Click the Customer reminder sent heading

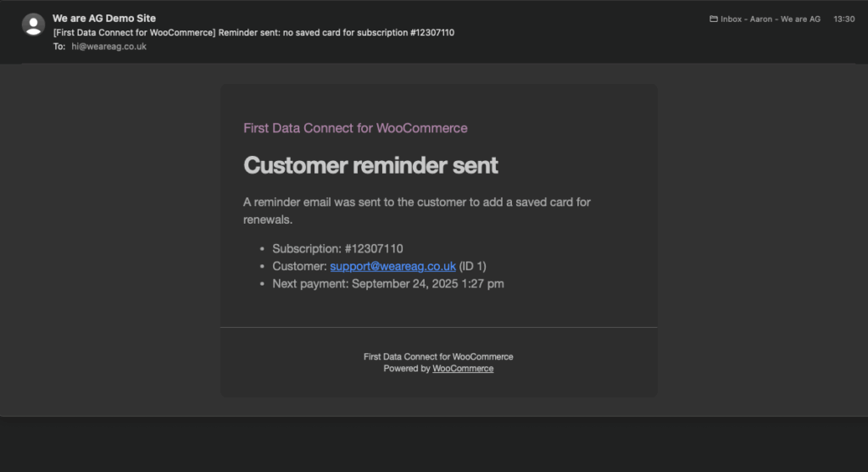(x=370, y=165)
